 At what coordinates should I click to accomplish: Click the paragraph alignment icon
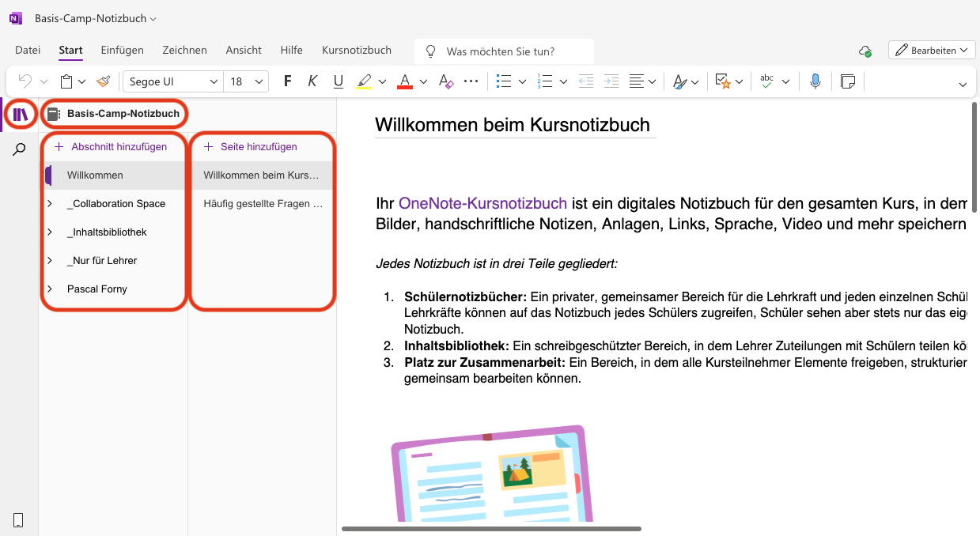coord(637,81)
